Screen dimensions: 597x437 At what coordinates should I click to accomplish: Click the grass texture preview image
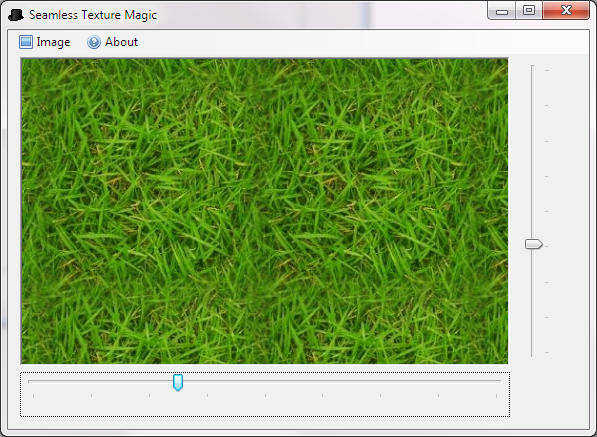[265, 211]
